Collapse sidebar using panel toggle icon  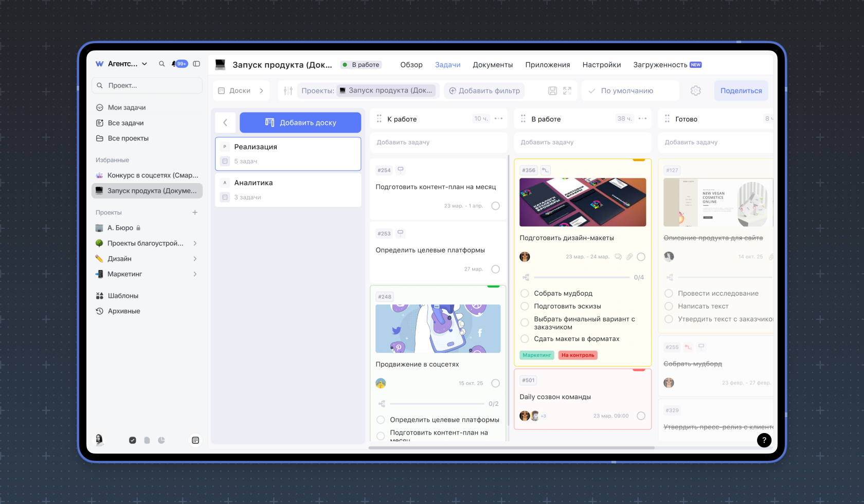(196, 64)
